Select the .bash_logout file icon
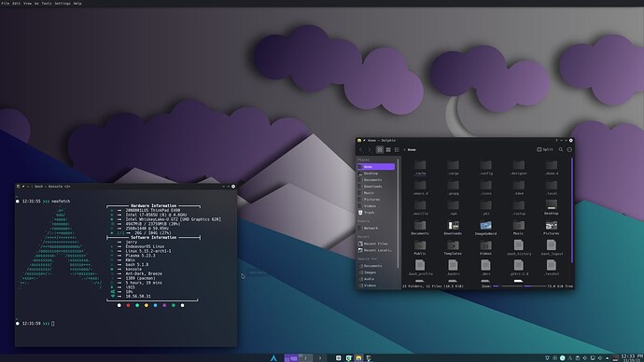644x362 pixels. tap(552, 245)
